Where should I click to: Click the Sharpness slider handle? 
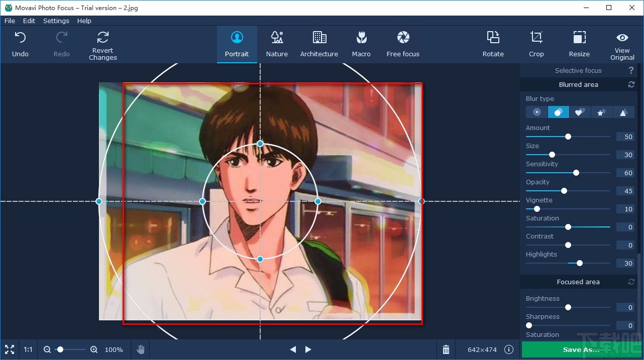(529, 325)
